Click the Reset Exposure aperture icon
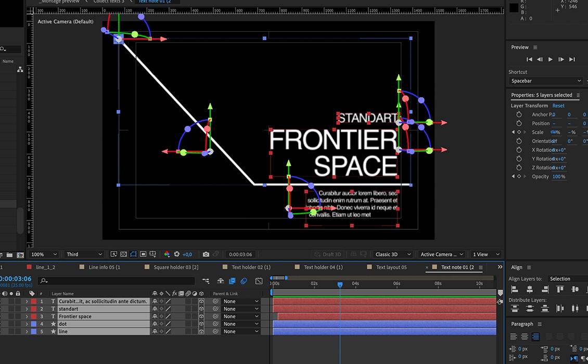Screen dimensions: 588x364 coord(176,254)
